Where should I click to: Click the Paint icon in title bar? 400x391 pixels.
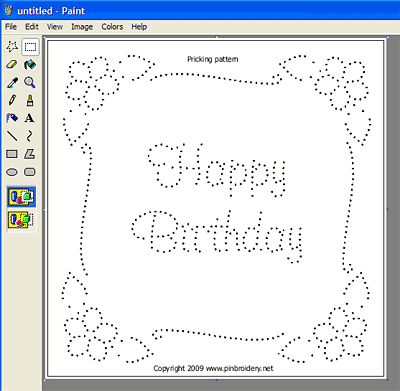(8, 10)
